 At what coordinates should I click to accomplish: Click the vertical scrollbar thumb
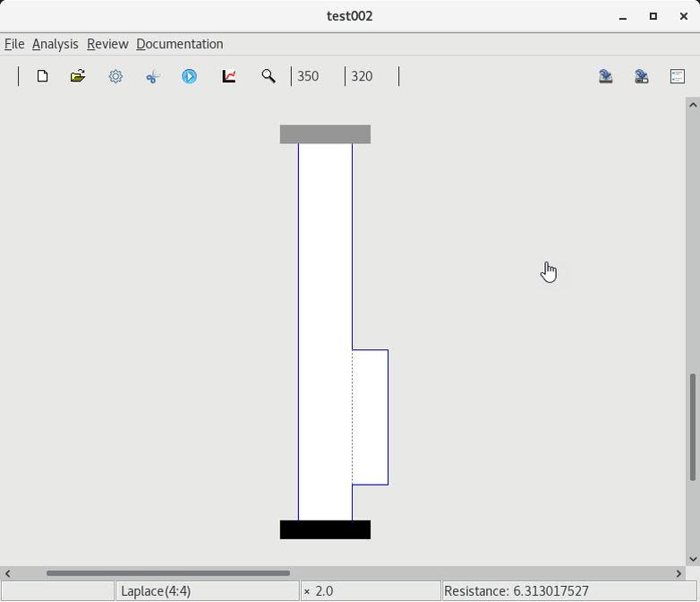click(692, 426)
